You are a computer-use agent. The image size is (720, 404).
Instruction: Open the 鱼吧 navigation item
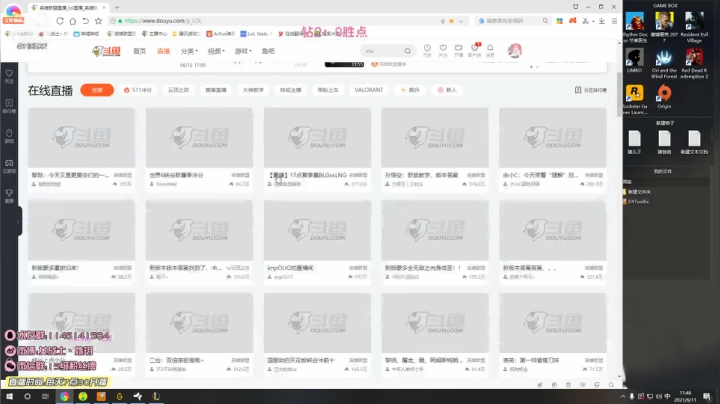coord(268,51)
